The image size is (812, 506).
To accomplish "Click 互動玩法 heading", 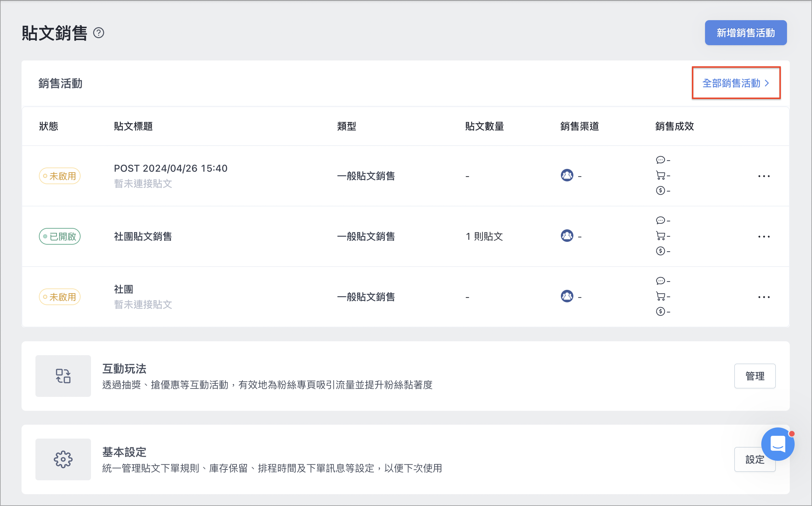I will (x=124, y=369).
